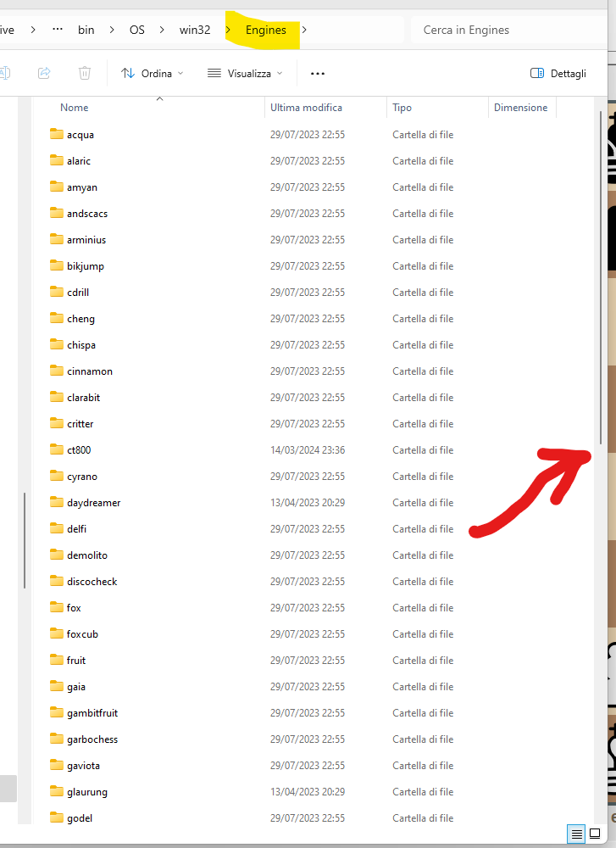Click the fruit folder icon
Viewport: 616px width, 848px height.
tap(57, 660)
